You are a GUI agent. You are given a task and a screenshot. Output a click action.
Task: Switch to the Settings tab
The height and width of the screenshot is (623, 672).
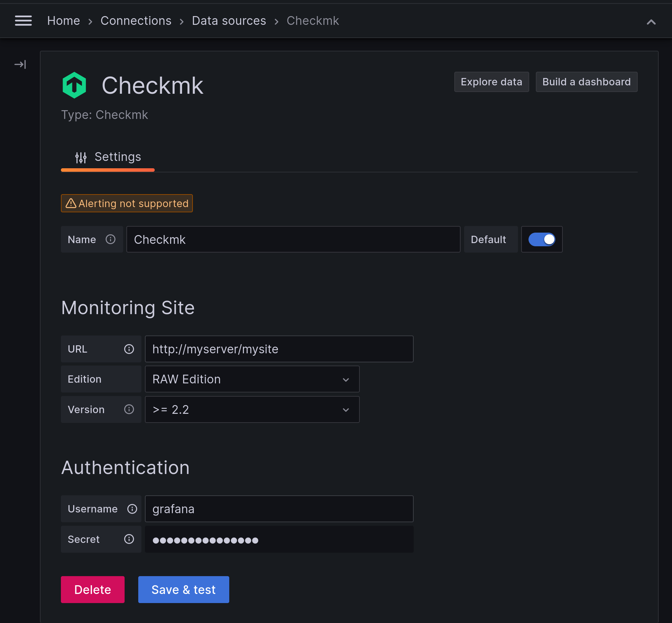[x=108, y=157]
